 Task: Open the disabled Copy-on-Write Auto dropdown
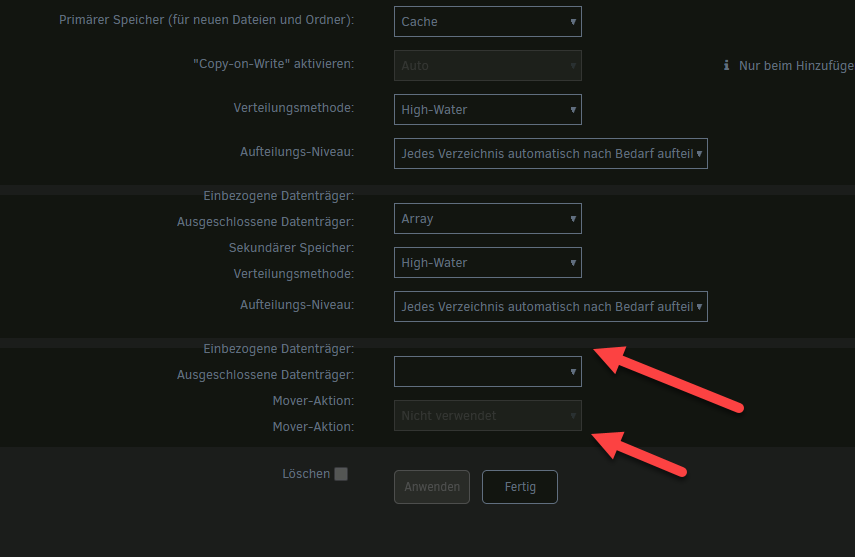[487, 65]
